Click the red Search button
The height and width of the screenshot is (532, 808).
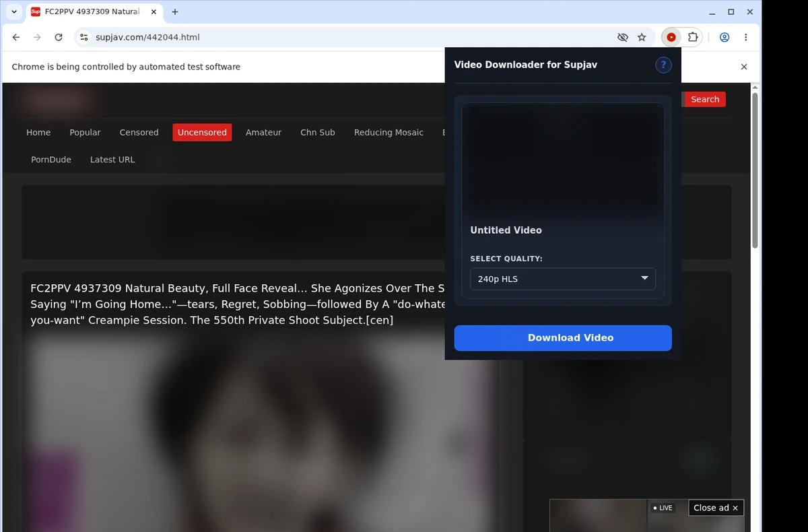tap(704, 99)
